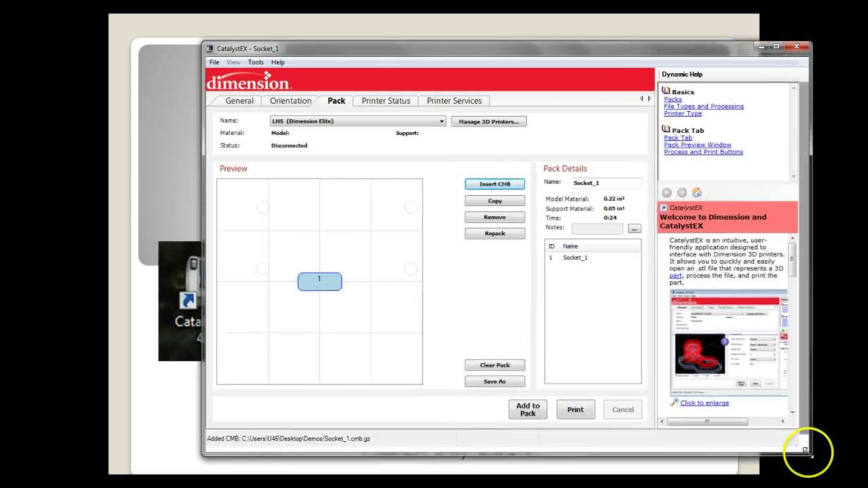The height and width of the screenshot is (488, 868).
Task: Click the pack Name field Socket_1
Action: [606, 183]
